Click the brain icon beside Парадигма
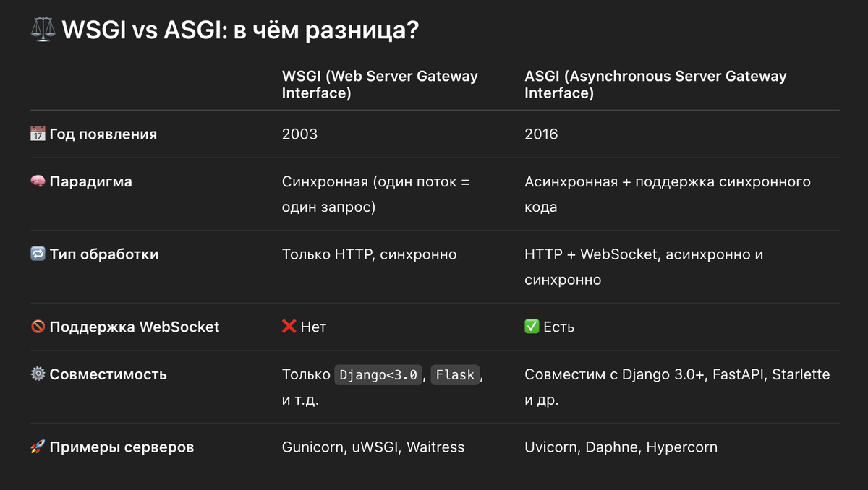The height and width of the screenshot is (490, 868). tap(38, 182)
